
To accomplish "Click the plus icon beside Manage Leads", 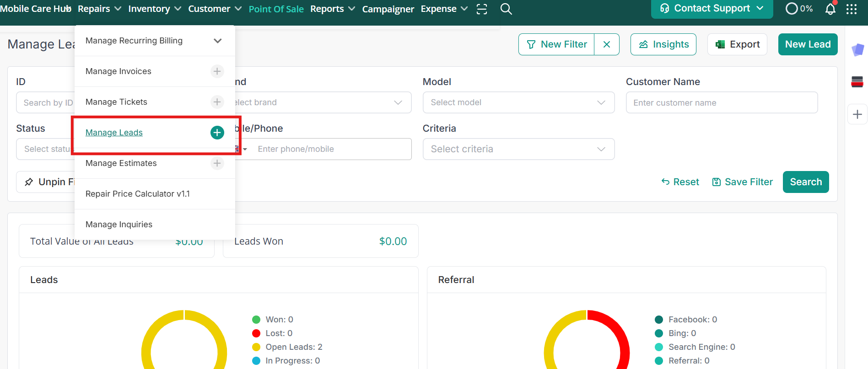I will coord(217,133).
